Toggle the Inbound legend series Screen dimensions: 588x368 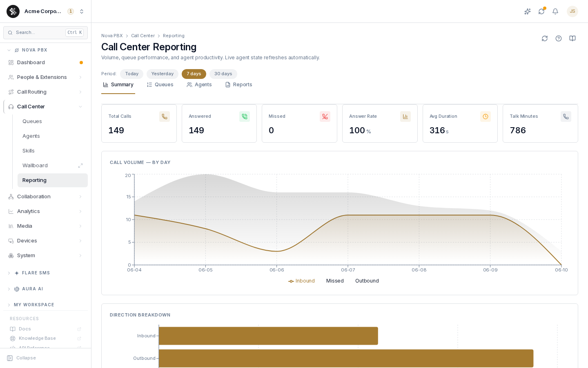(x=301, y=281)
